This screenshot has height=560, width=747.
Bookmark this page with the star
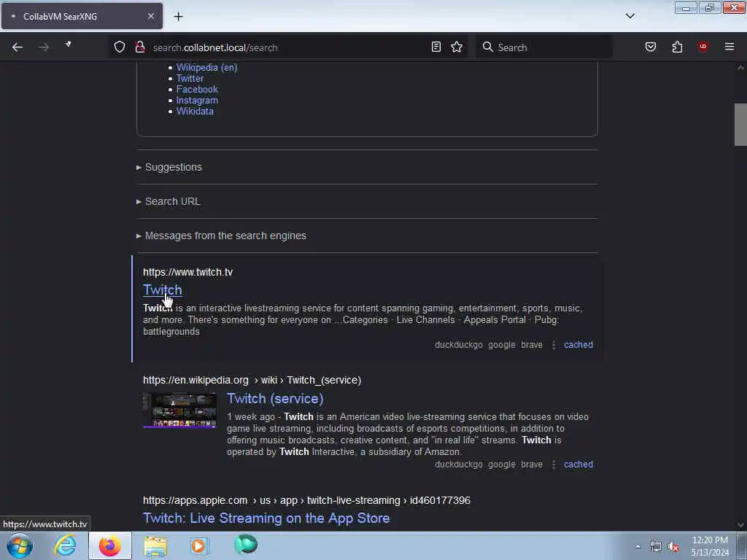[457, 47]
